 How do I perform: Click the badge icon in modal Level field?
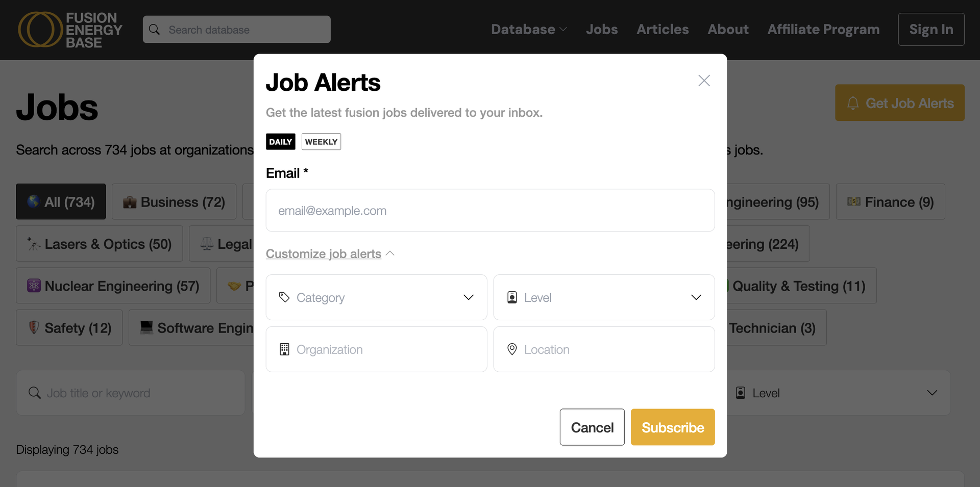[x=512, y=297]
